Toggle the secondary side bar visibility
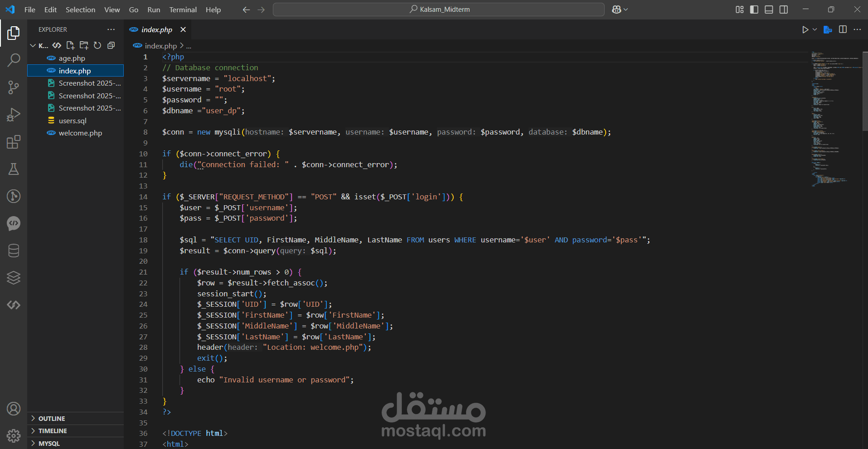This screenshot has width=868, height=449. [x=784, y=10]
